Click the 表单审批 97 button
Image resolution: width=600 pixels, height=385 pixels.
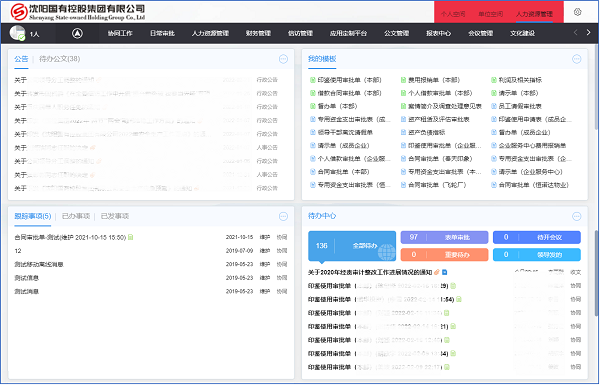click(444, 237)
